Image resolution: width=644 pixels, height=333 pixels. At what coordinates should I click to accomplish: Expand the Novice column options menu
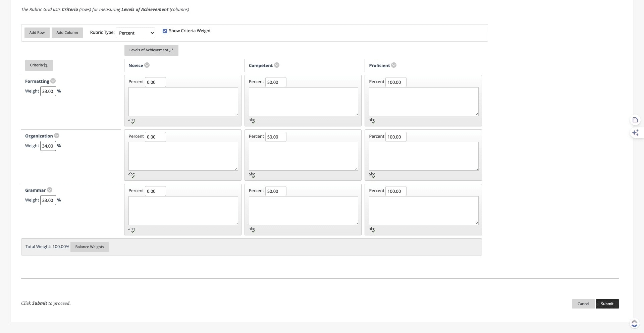(147, 65)
